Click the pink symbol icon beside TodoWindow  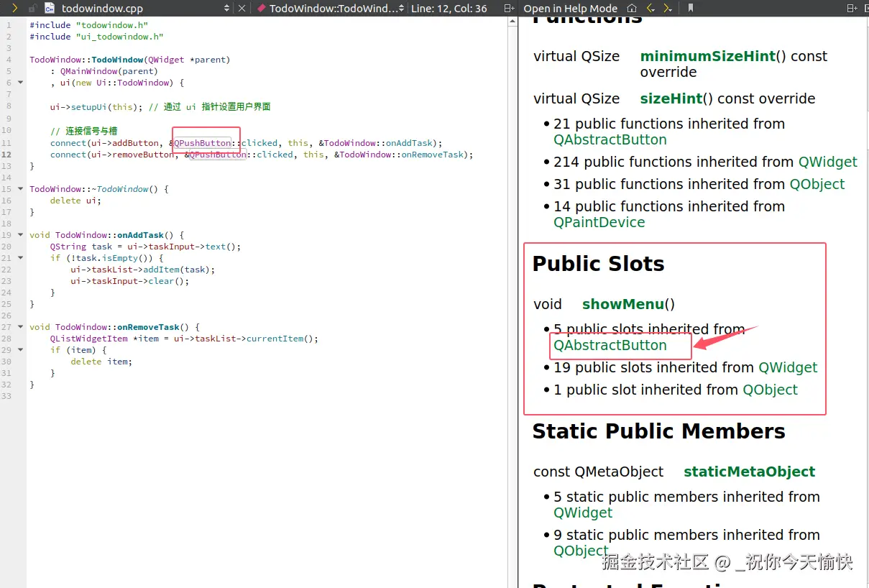click(x=262, y=8)
